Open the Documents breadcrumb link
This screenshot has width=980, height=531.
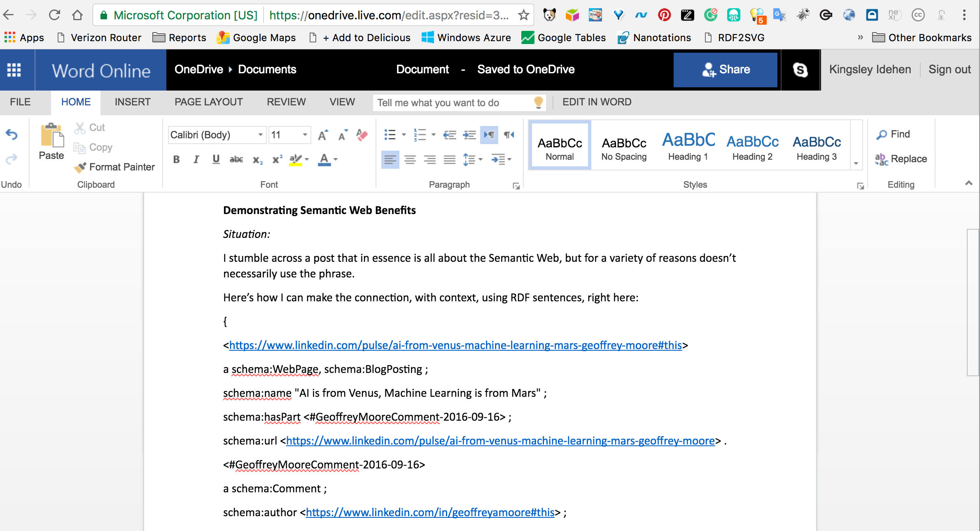point(267,70)
